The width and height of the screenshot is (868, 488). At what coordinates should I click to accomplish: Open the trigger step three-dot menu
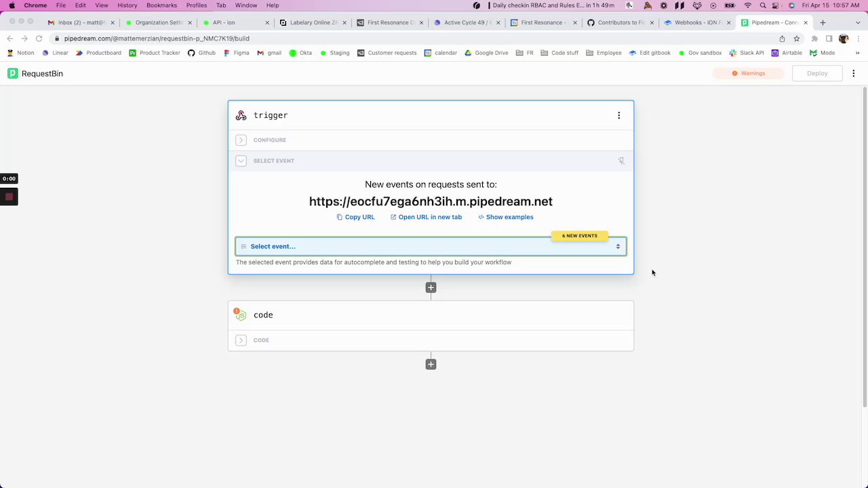tap(618, 115)
